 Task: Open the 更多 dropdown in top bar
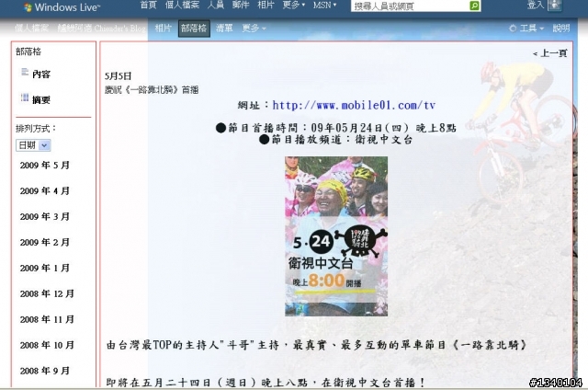tap(294, 6)
